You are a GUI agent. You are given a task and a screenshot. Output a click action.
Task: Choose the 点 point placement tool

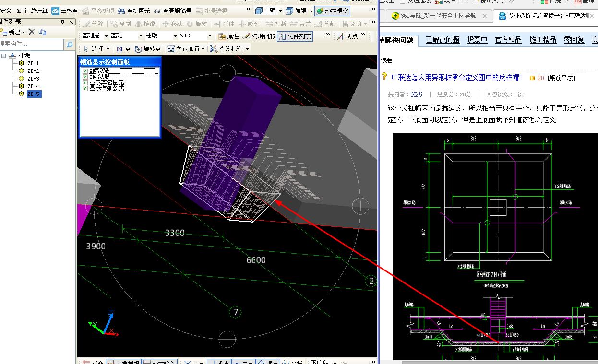click(x=123, y=49)
